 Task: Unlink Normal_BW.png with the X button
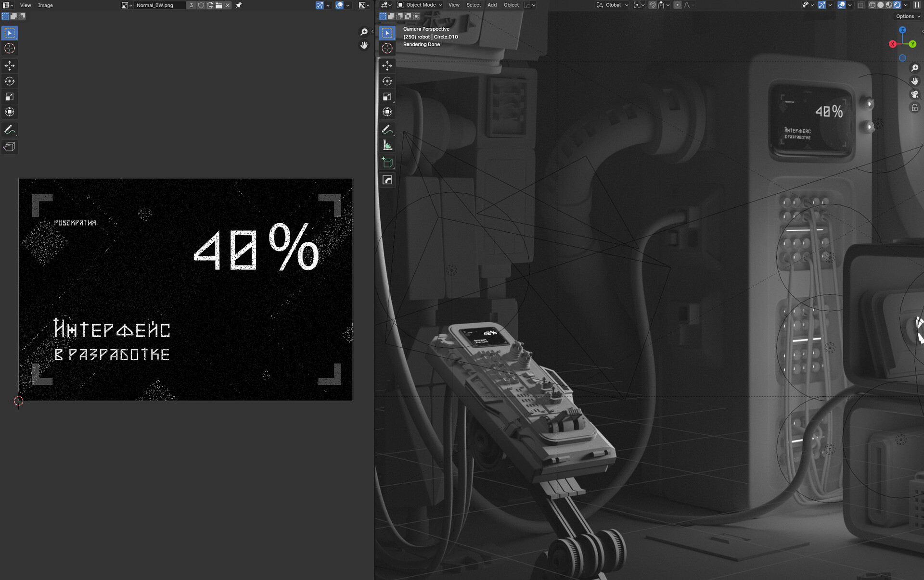pos(228,5)
